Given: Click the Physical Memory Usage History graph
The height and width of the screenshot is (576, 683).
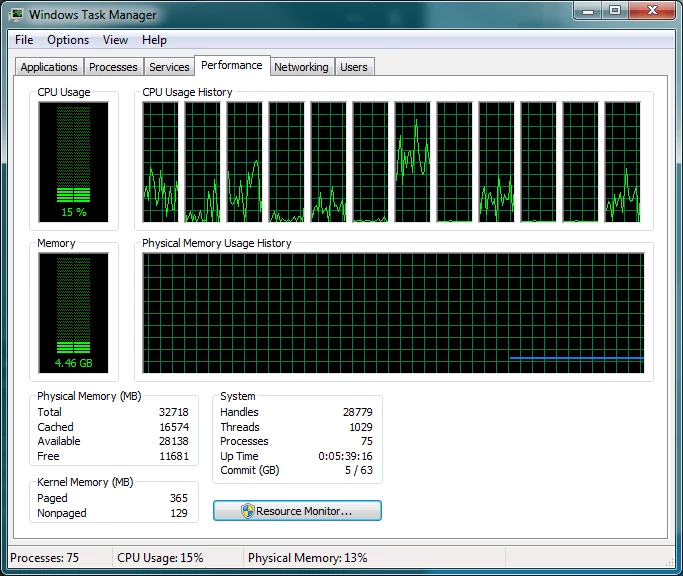Looking at the screenshot, I should tap(393, 313).
